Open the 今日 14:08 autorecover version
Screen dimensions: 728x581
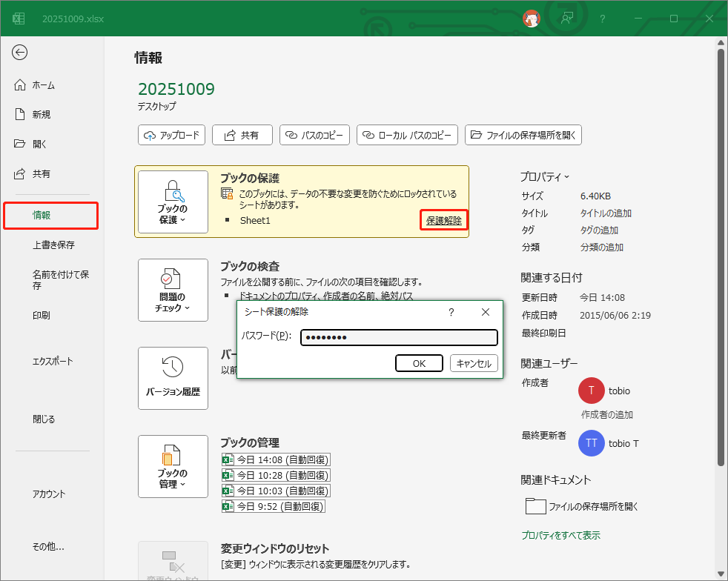(x=276, y=459)
